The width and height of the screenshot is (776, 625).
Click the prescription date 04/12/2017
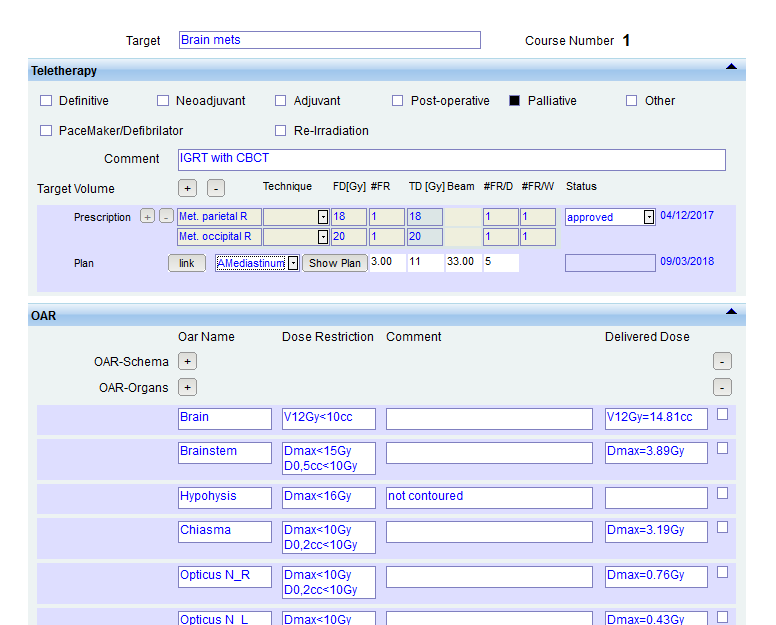(x=687, y=216)
